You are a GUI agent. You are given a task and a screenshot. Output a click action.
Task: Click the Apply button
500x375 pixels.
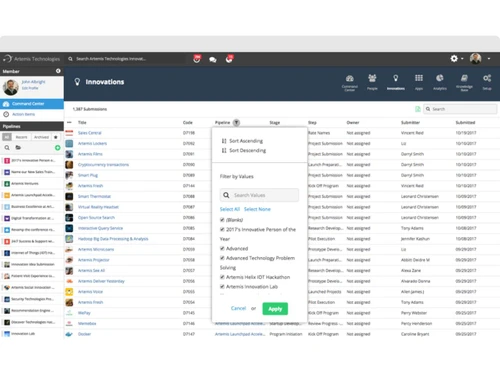click(275, 309)
